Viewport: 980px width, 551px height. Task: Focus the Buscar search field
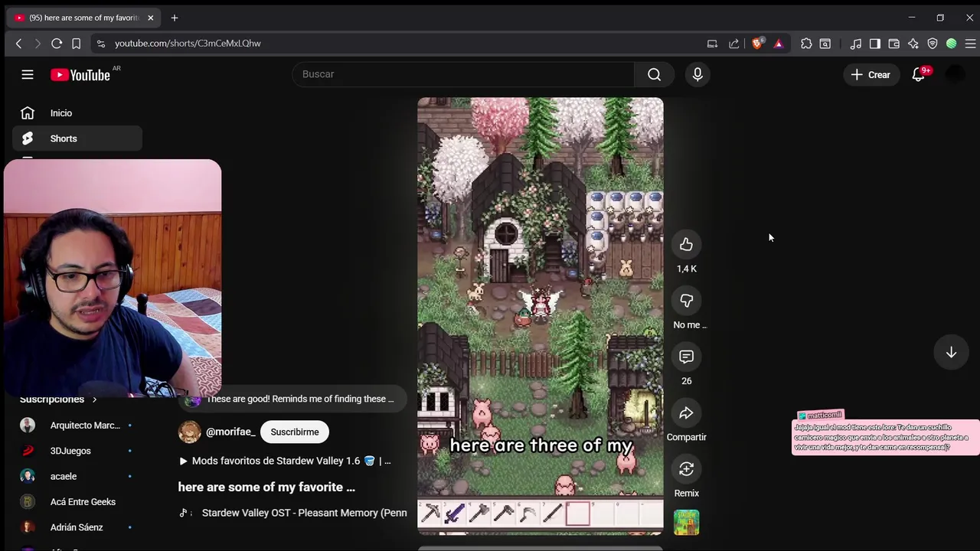[x=463, y=74]
